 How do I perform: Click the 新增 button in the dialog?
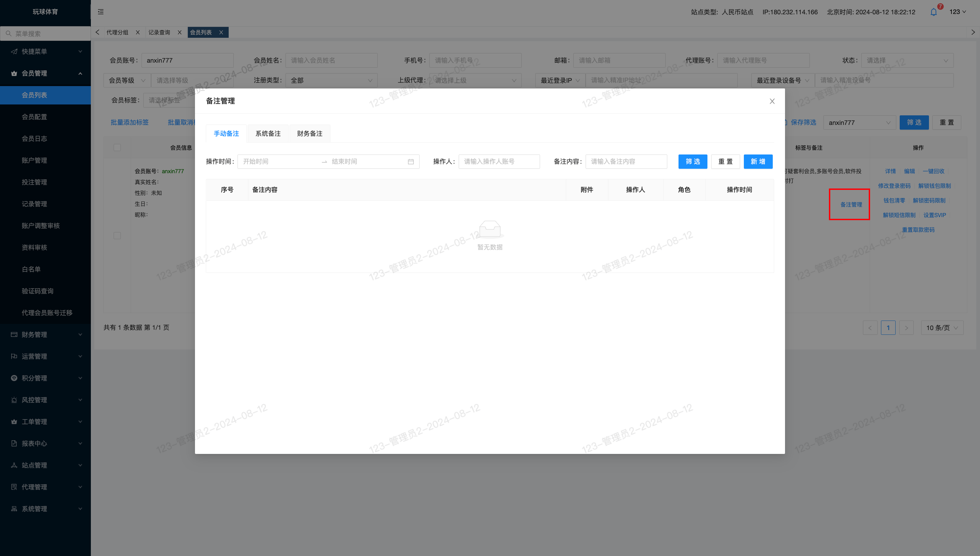[x=758, y=162]
